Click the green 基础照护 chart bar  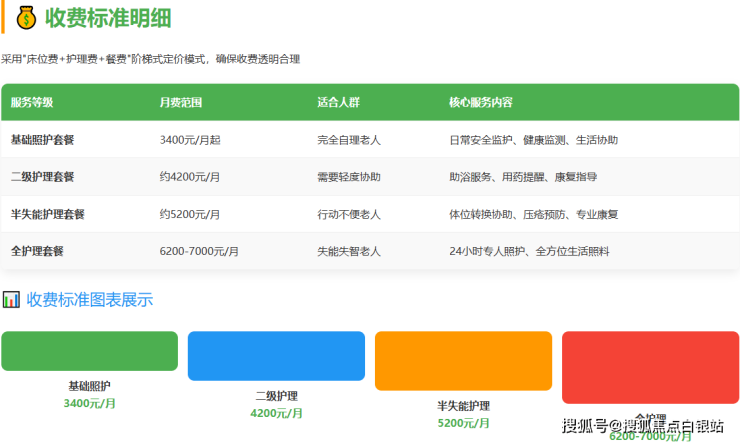pos(89,351)
